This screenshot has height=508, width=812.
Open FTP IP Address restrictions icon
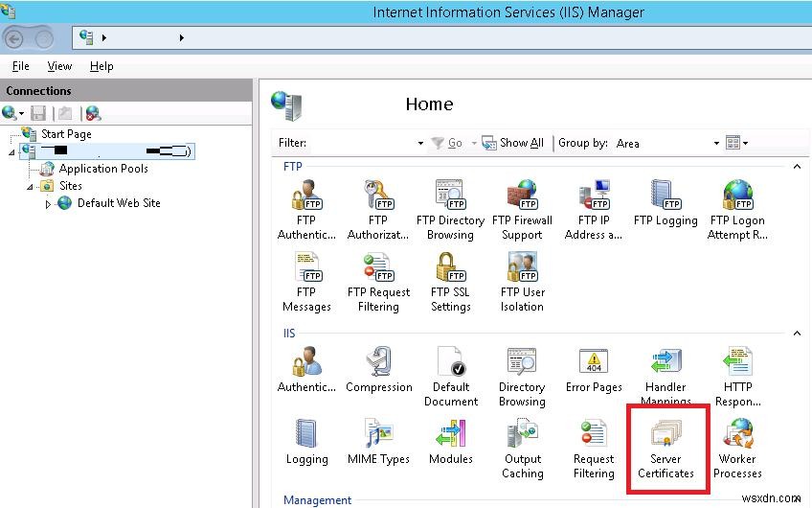594,210
